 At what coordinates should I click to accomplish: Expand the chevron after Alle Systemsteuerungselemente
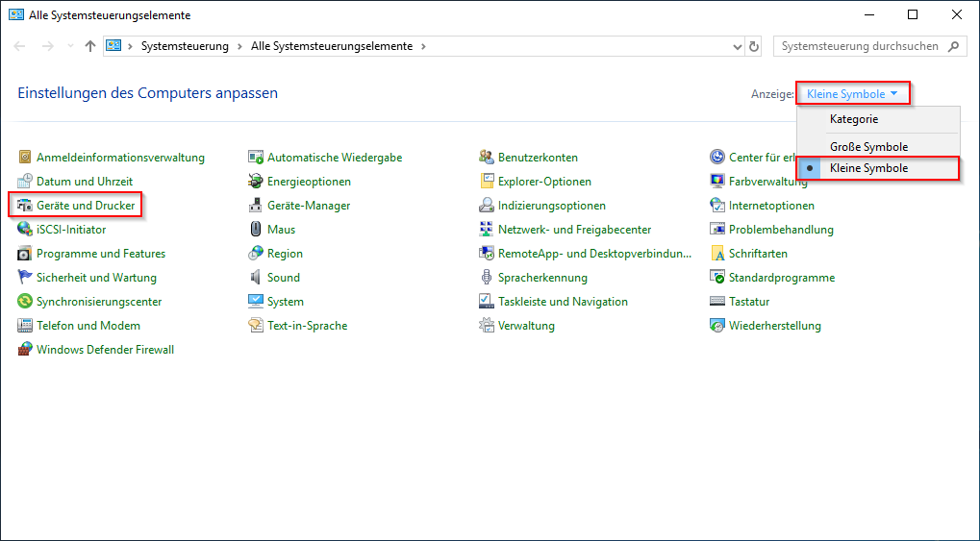pos(423,46)
